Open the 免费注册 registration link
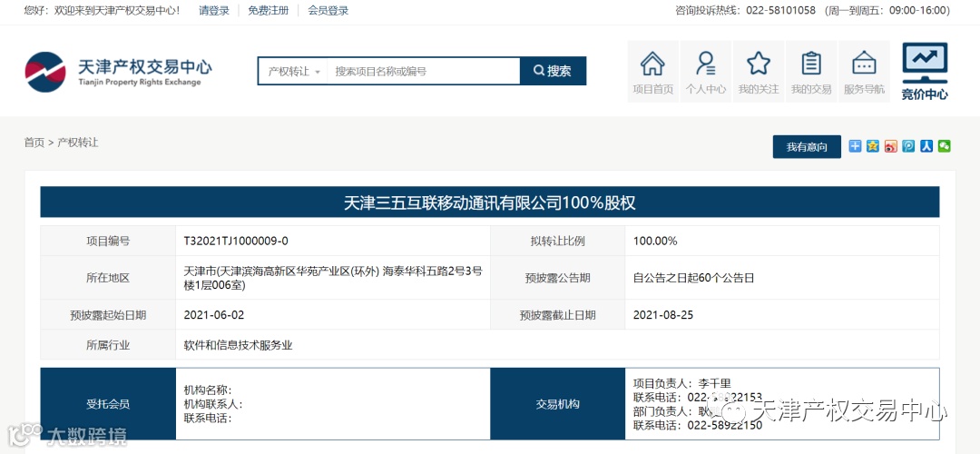 pyautogui.click(x=269, y=11)
